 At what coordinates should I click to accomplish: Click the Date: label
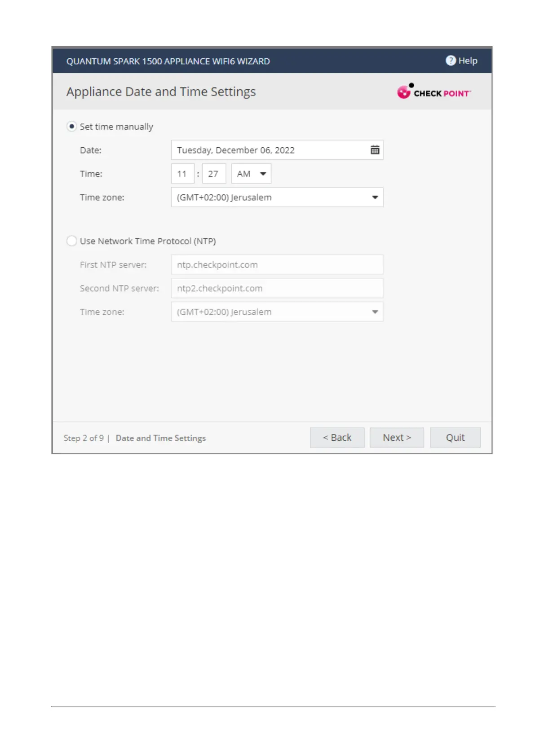(91, 150)
